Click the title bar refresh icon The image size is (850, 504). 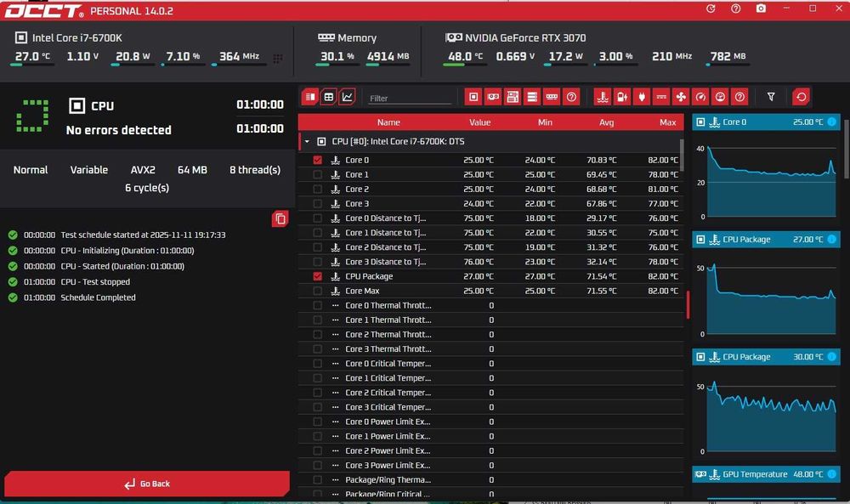click(x=711, y=8)
